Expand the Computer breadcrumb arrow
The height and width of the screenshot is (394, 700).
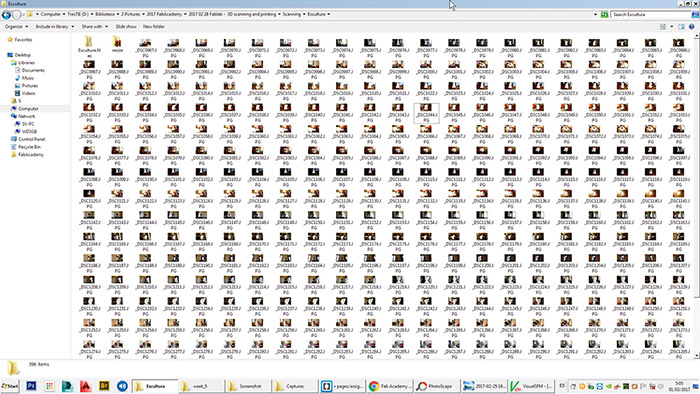point(64,14)
